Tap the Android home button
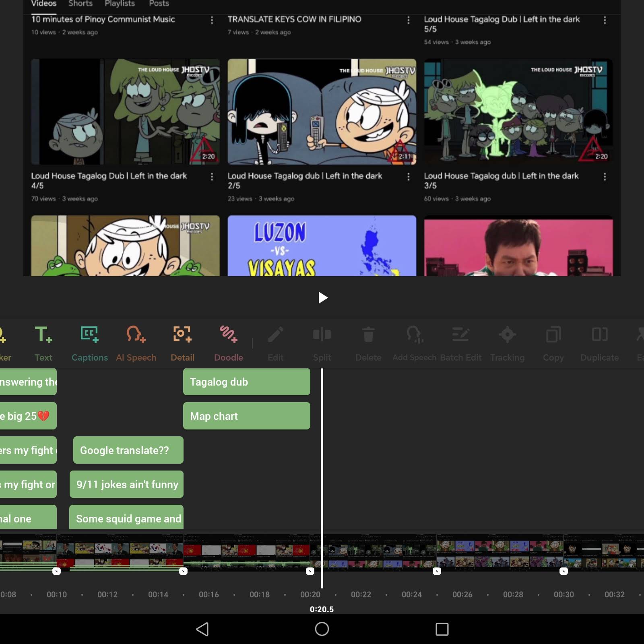This screenshot has height=644, width=644. pos(322,629)
